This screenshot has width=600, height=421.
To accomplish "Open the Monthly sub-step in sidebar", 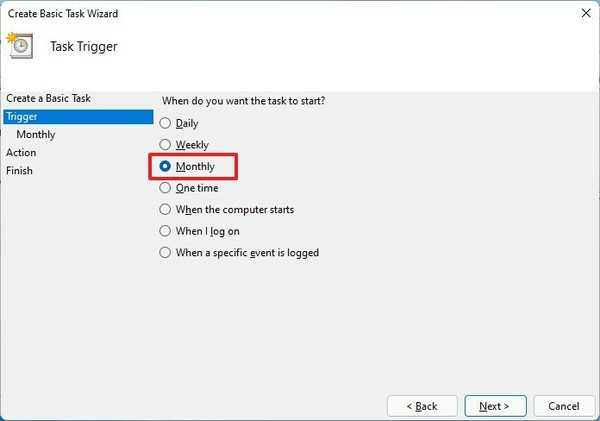I will pyautogui.click(x=36, y=135).
